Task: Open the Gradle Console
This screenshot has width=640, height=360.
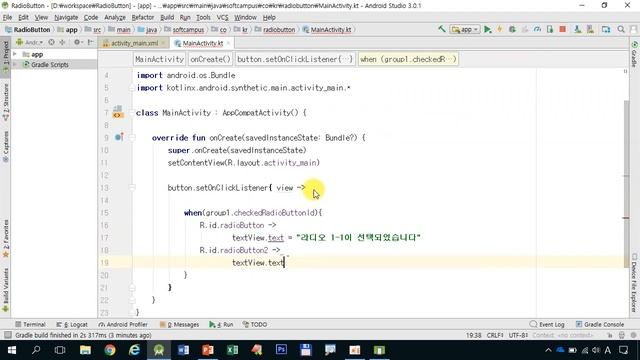Action: [x=600, y=324]
